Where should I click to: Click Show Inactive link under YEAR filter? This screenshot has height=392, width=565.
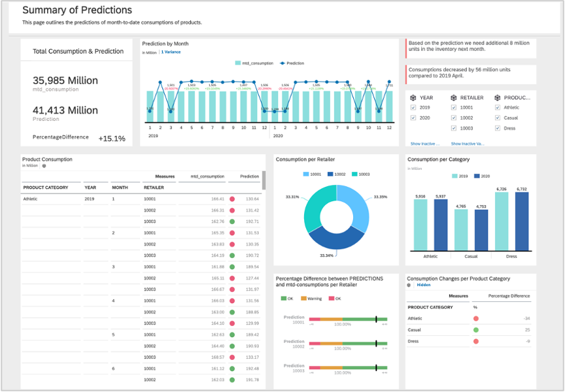pos(425,144)
